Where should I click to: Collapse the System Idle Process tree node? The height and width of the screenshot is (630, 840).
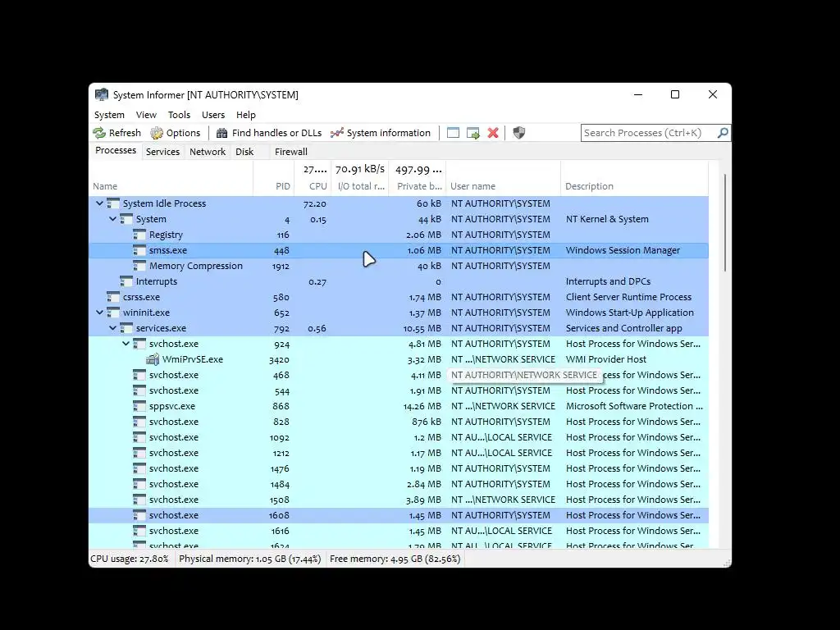pyautogui.click(x=99, y=203)
